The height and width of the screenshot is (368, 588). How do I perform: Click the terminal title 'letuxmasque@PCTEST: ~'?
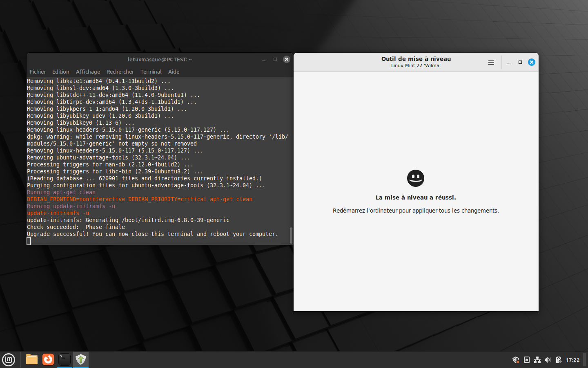[x=160, y=59]
